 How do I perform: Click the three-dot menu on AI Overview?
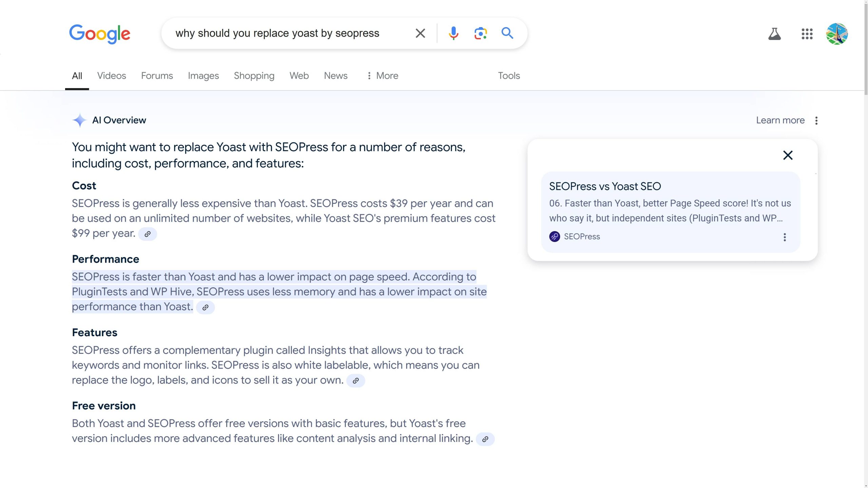click(817, 120)
